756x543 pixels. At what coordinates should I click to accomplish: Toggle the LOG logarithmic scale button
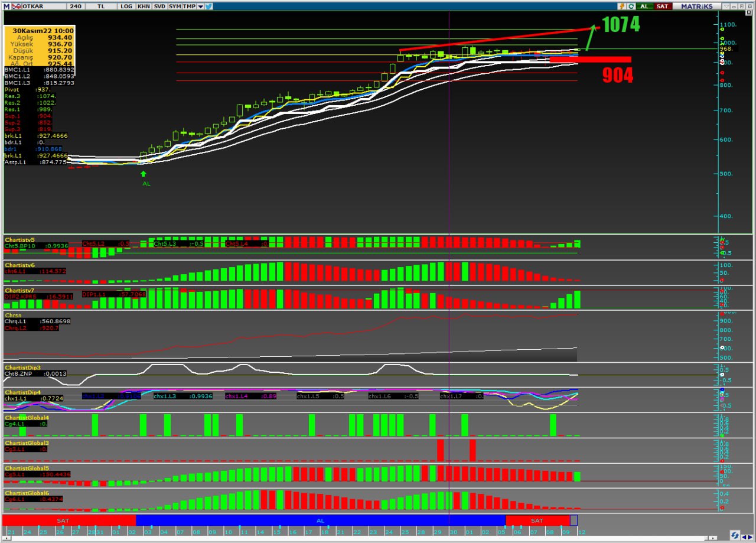126,6
